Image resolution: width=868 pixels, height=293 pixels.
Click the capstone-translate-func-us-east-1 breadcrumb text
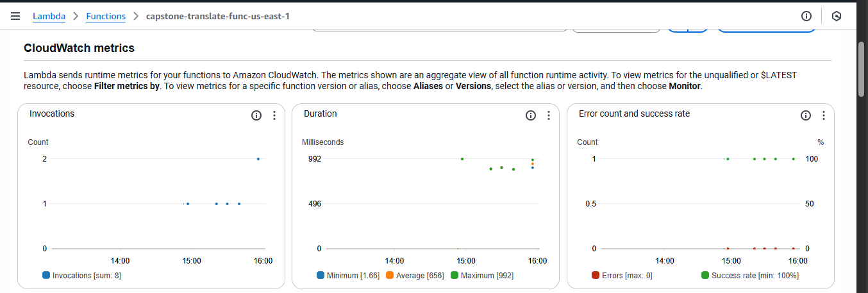217,16
